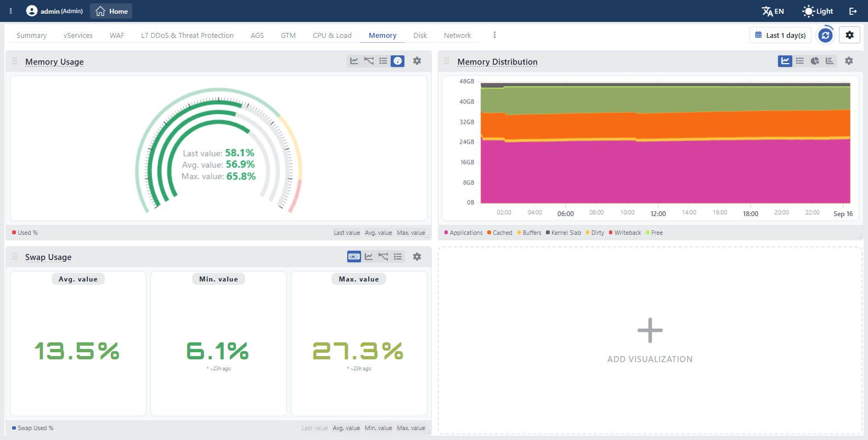The image size is (868, 440).
Task: Toggle Min. value in Swap Usage footer
Action: tap(379, 428)
